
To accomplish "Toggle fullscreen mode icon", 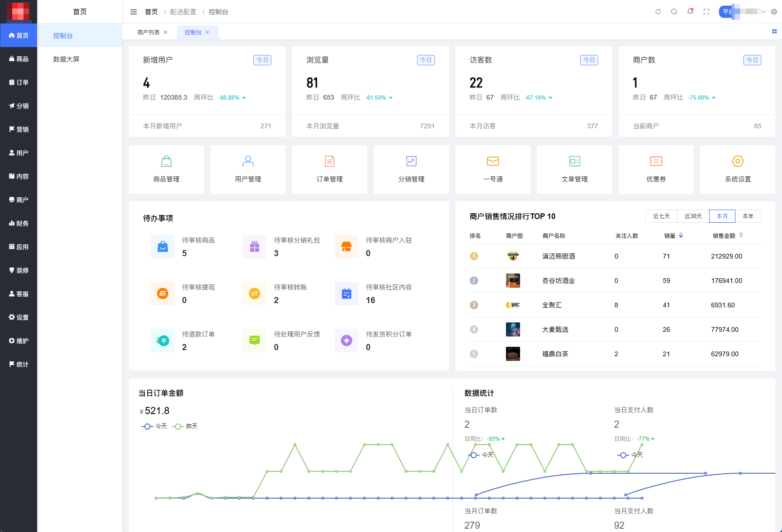I will point(706,12).
